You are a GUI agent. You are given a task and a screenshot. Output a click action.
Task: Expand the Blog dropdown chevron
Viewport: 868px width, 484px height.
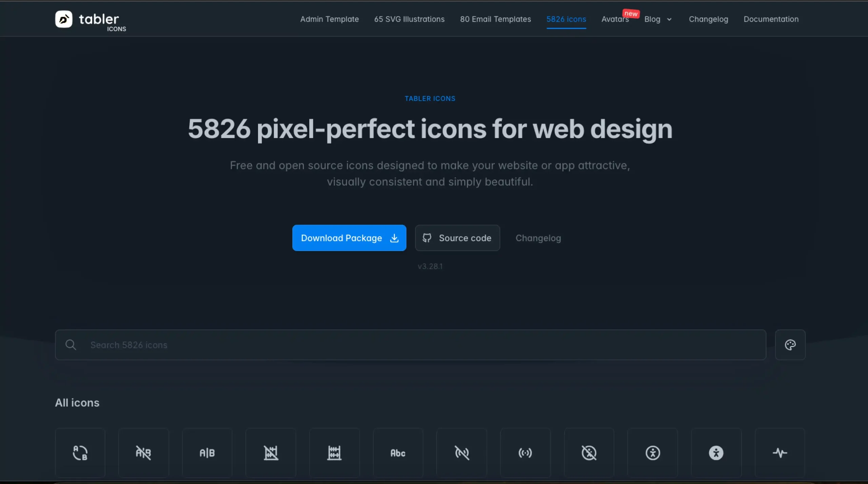pos(669,19)
